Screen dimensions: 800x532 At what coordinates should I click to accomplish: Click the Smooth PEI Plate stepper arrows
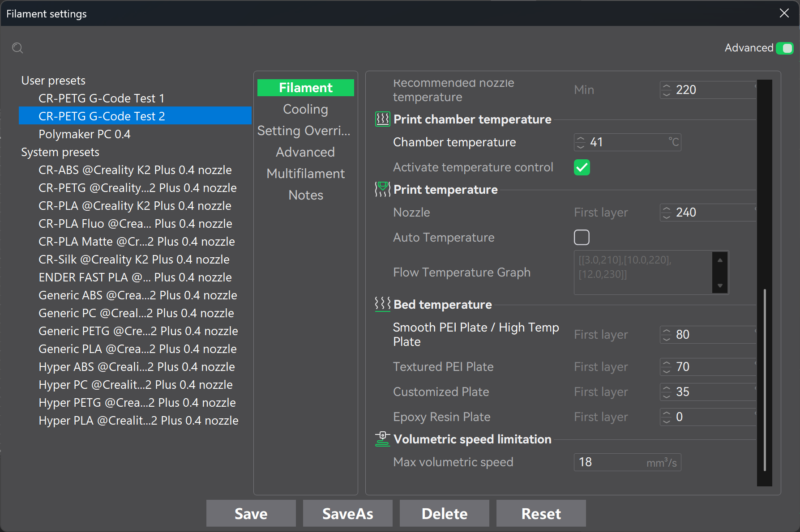tap(667, 335)
